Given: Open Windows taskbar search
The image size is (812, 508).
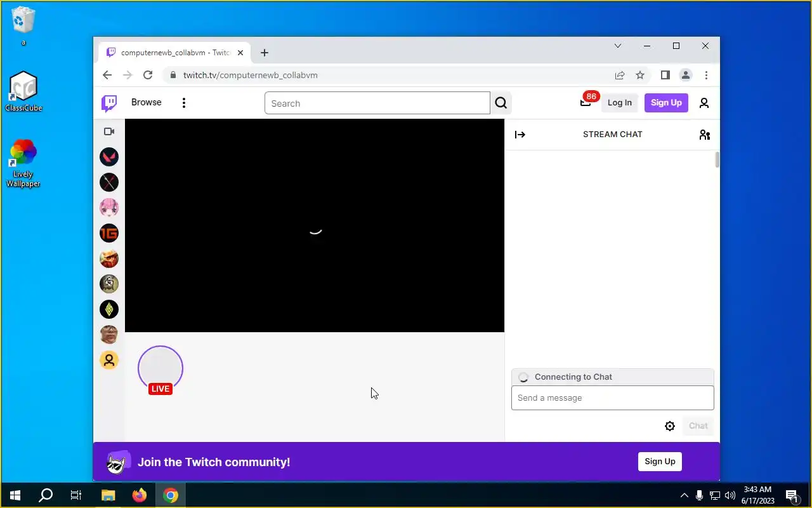Looking at the screenshot, I should coord(46,495).
